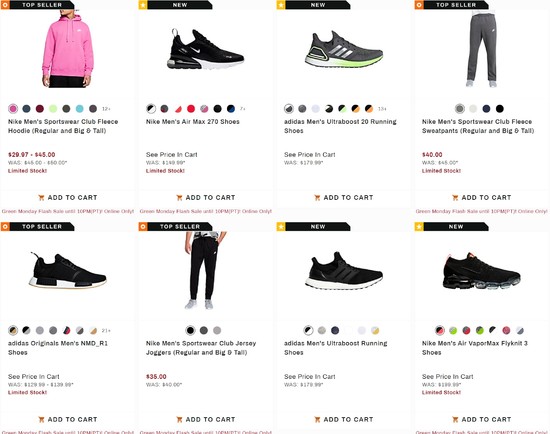Pick the black swatch for Club Fleece Sweatpants
The width and height of the screenshot is (550, 434).
[499, 109]
